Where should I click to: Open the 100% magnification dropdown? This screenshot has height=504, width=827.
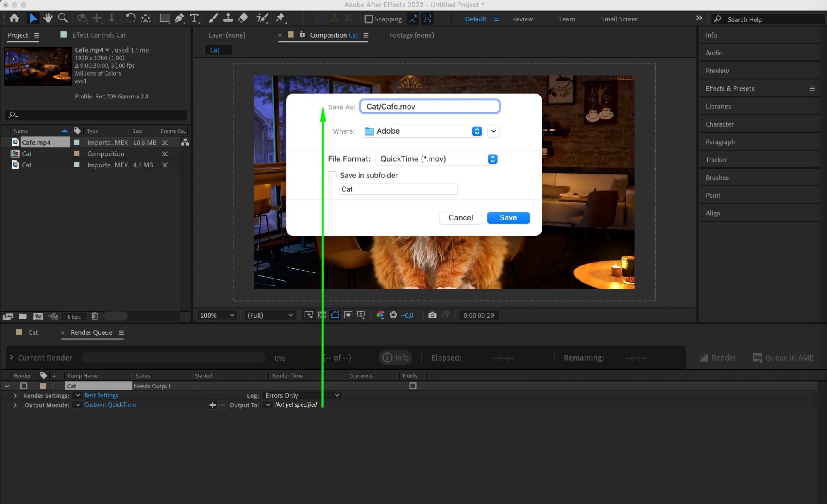click(x=217, y=315)
